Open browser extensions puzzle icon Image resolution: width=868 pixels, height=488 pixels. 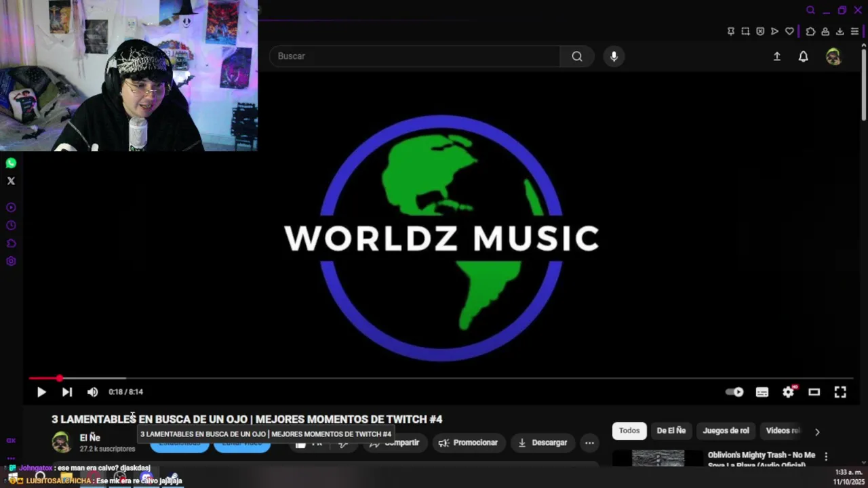click(810, 31)
